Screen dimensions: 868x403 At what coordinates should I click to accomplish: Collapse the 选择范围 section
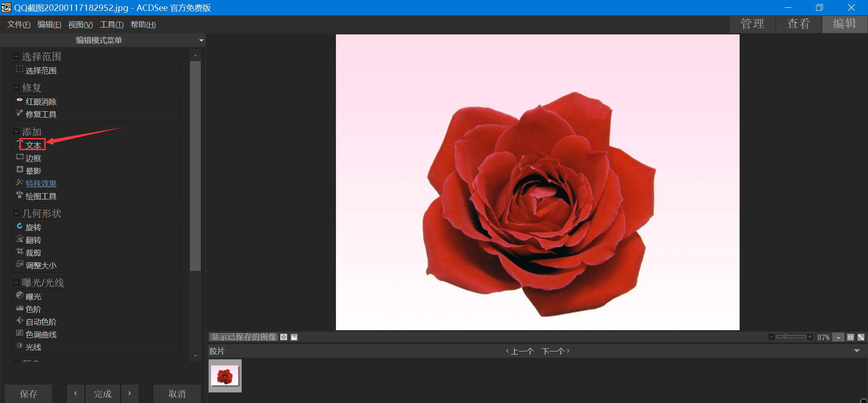16,57
